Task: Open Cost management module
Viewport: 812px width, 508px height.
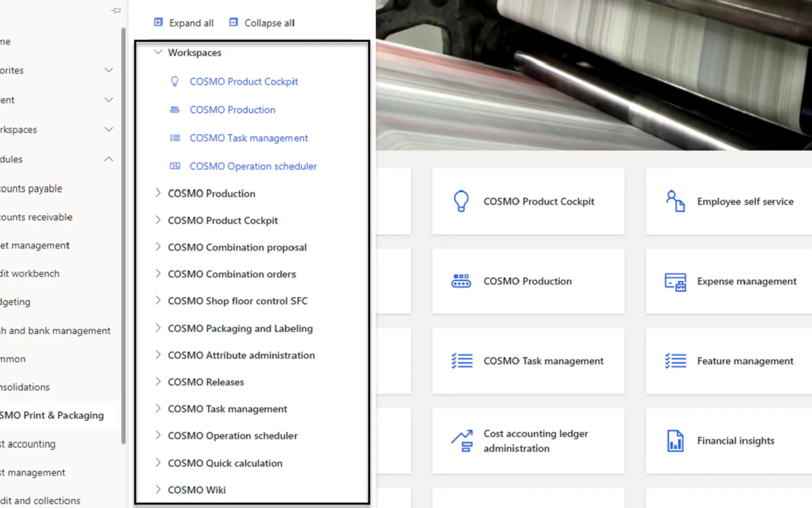Action: 32,472
